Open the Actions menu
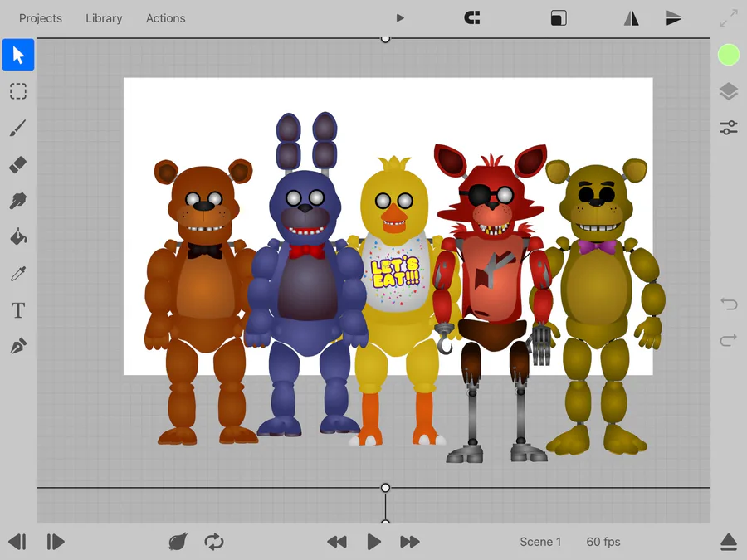 (x=166, y=18)
